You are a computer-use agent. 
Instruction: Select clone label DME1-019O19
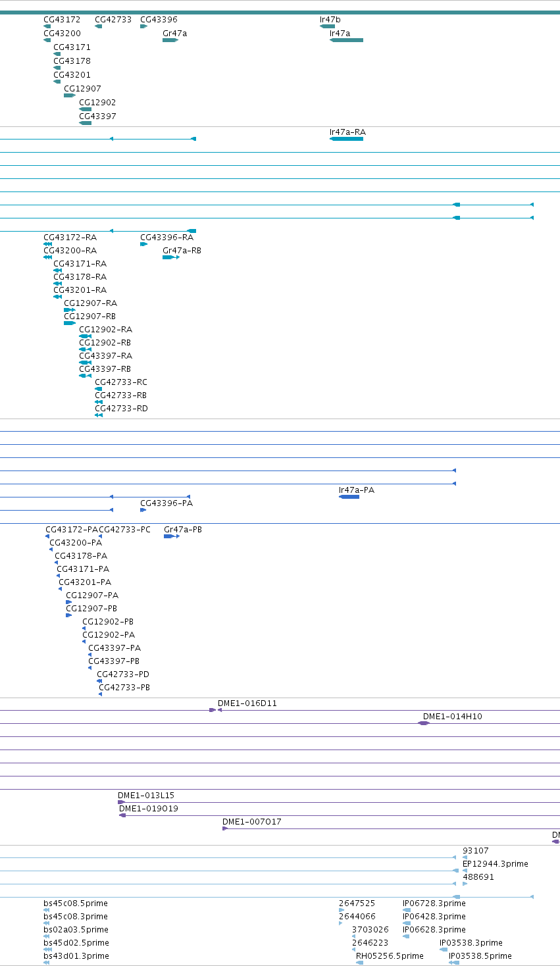(x=149, y=809)
